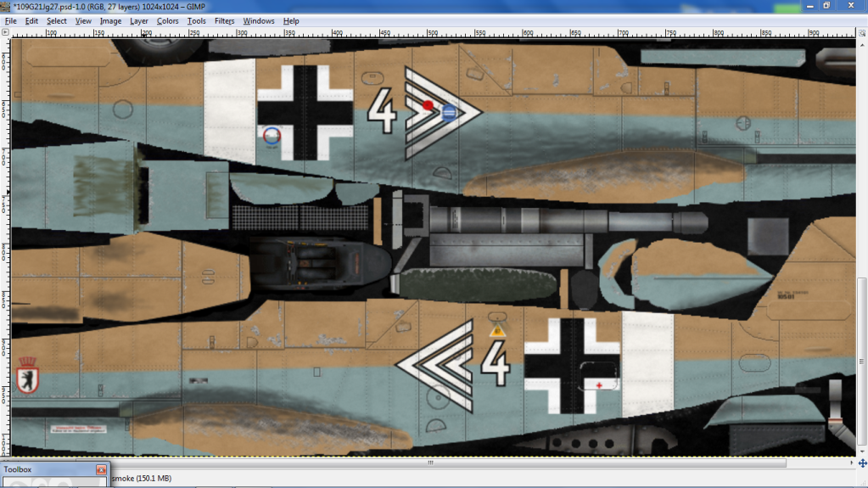Open the Help menu
Viewport: 868px width, 488px height.
[291, 21]
